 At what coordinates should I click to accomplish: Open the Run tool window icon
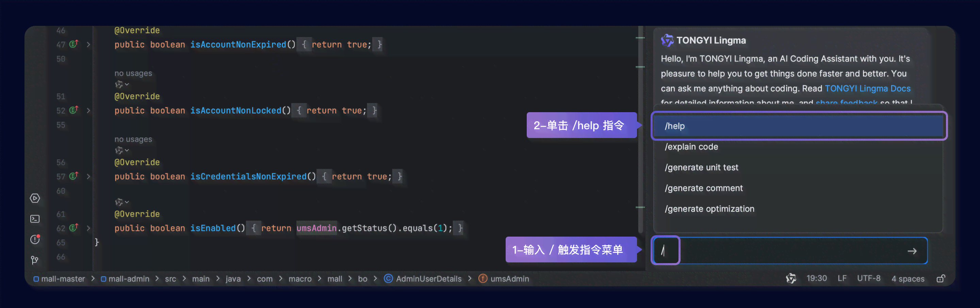point(35,198)
